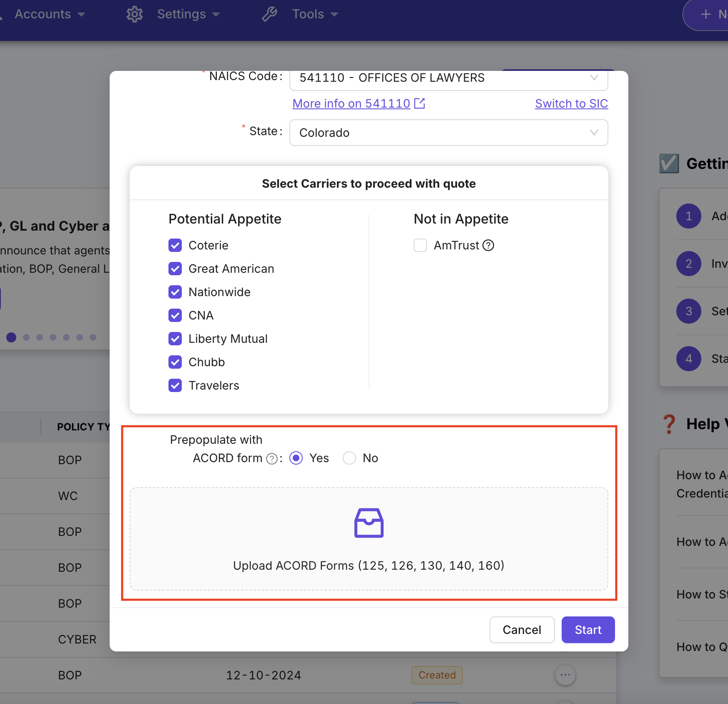728x704 pixels.
Task: Open the Accounts menu
Action: coord(43,14)
